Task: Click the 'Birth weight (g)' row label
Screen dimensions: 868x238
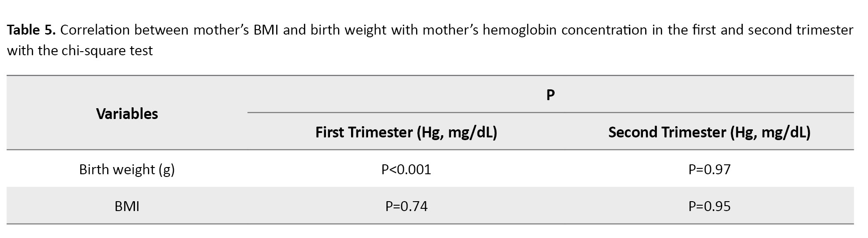Action: (x=127, y=169)
